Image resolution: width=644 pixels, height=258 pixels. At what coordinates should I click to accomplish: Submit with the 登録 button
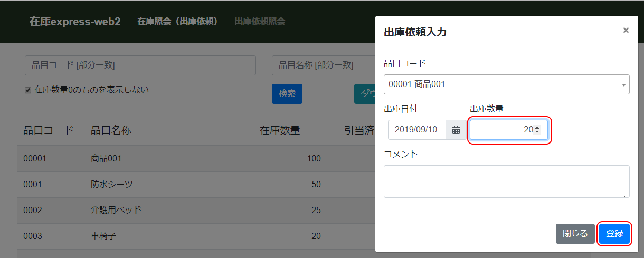tap(614, 234)
